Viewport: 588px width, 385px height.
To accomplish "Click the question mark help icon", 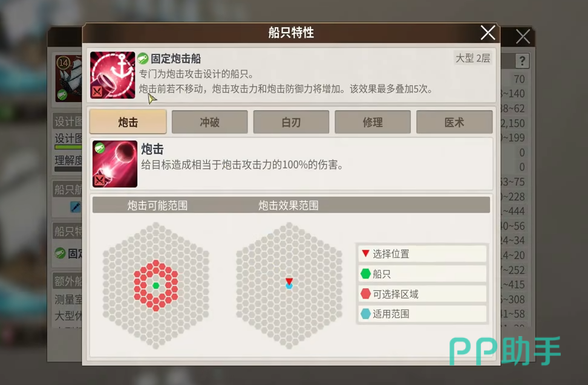I will coord(522,61).
